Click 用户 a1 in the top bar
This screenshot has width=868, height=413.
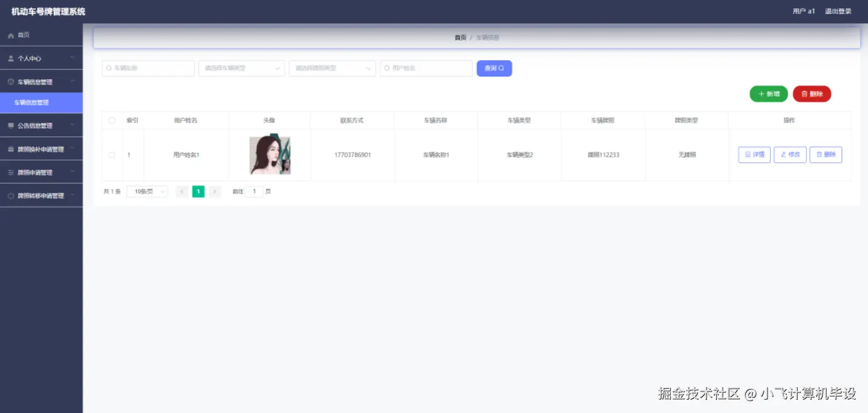(804, 11)
